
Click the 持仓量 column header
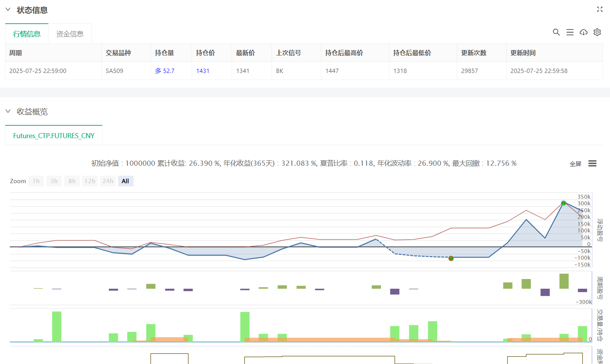point(171,53)
